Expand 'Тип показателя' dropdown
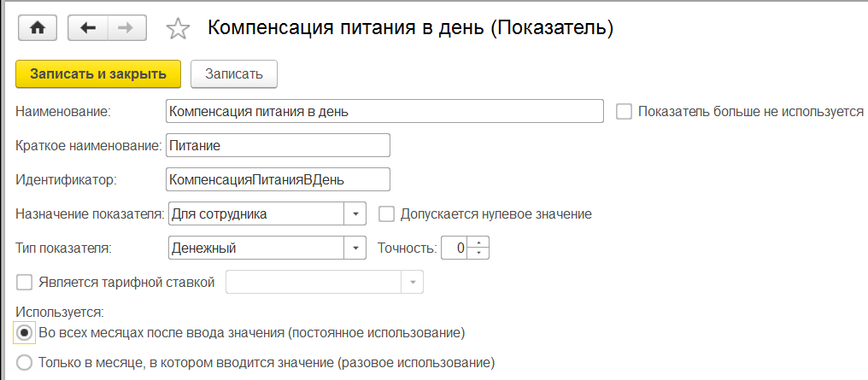The height and width of the screenshot is (380, 868). (x=355, y=248)
